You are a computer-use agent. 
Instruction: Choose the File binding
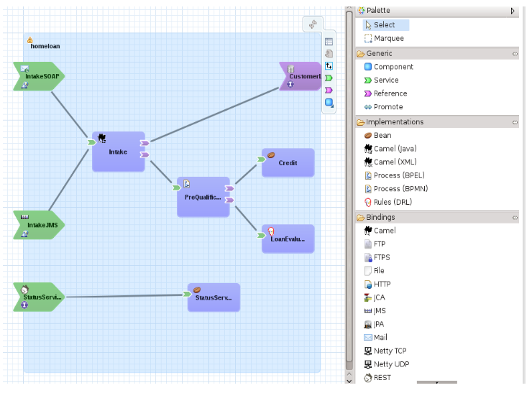374,271
